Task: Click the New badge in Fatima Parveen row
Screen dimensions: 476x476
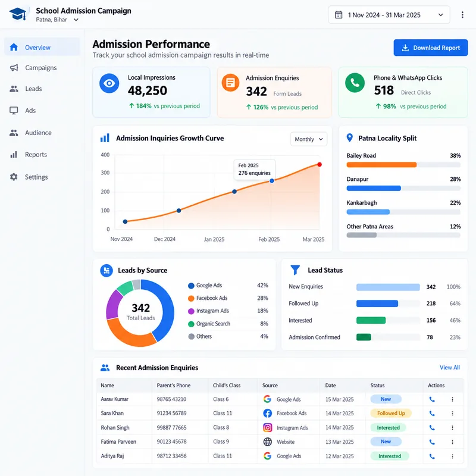Action: [386, 441]
